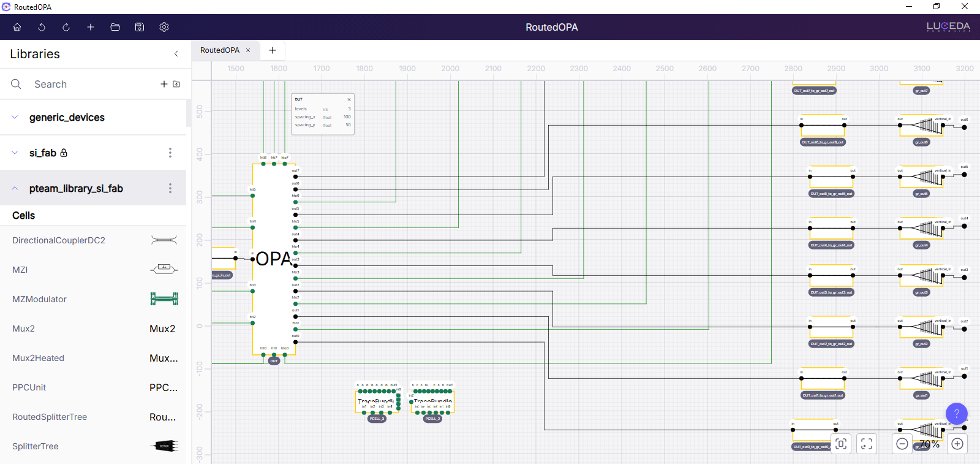Click the New design plus icon
Screen dimensions: 980x464
coord(91,27)
